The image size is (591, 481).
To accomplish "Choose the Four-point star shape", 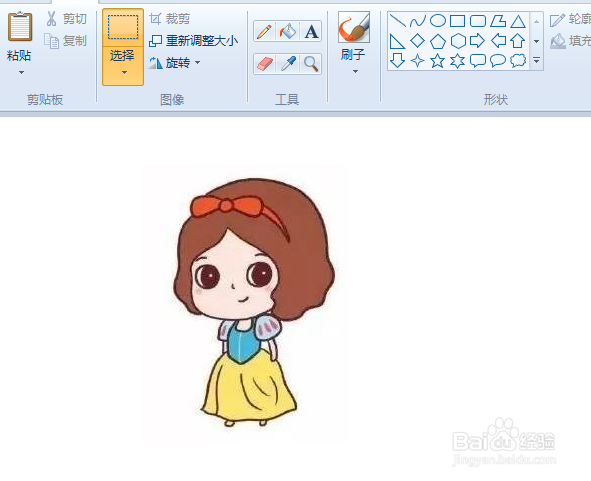I will click(x=417, y=60).
